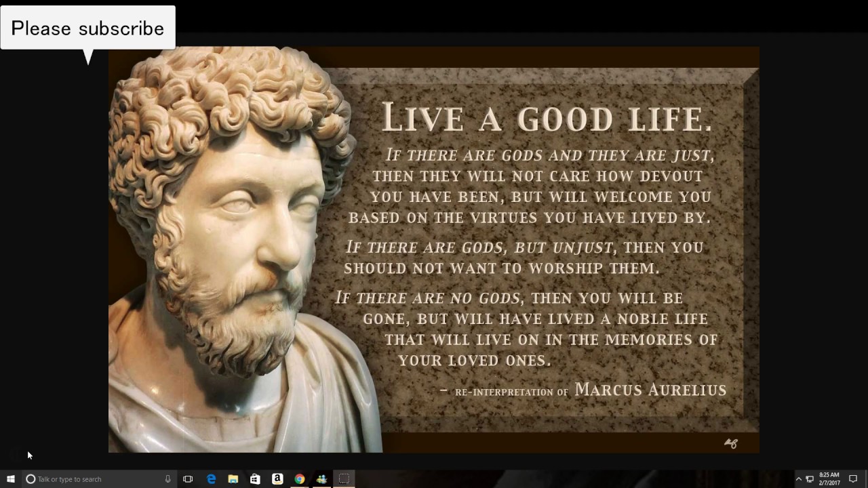This screenshot has width=868, height=488.
Task: Expand the hidden system tray icons chevron
Action: click(798, 479)
